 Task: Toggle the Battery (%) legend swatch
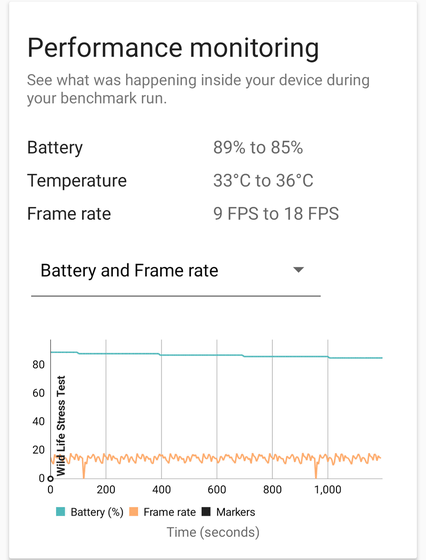pyautogui.click(x=61, y=512)
